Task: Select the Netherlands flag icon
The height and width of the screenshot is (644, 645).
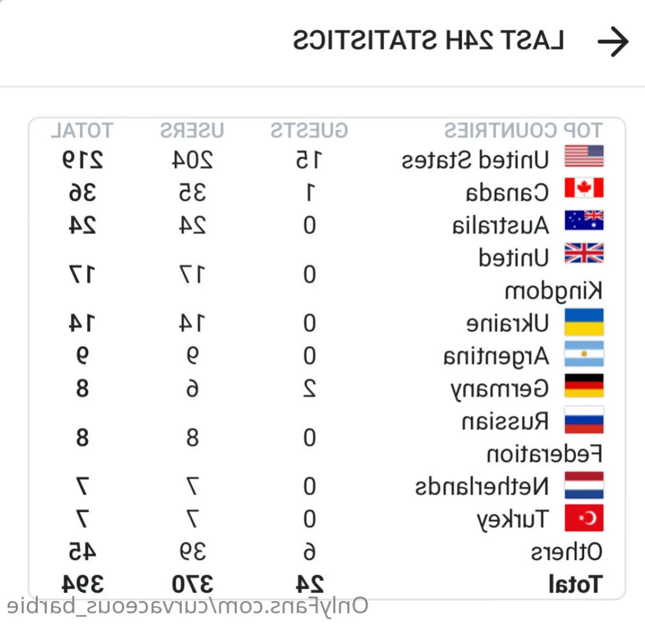Action: click(584, 485)
